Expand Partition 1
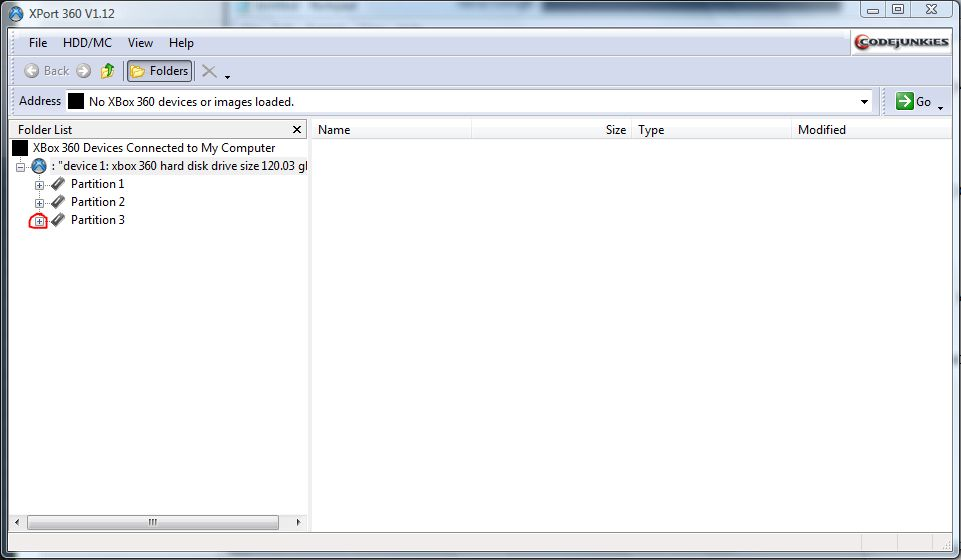The width and height of the screenshot is (961, 560). [x=39, y=185]
